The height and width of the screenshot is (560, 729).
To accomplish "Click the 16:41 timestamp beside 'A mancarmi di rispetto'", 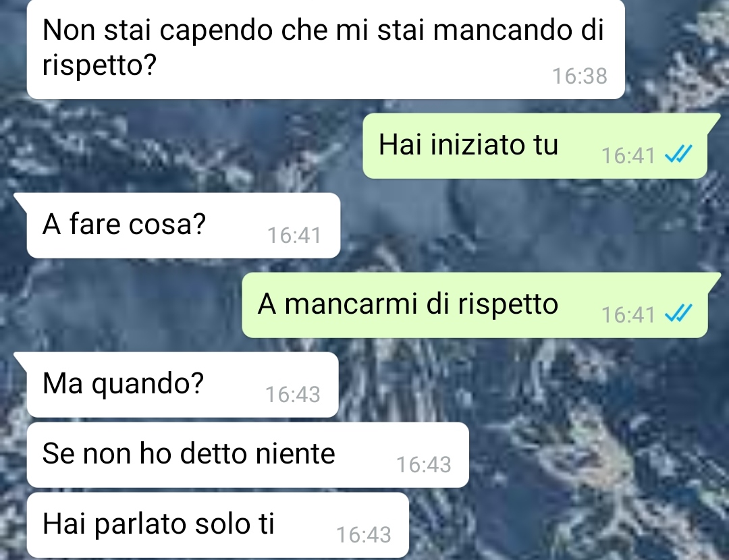I will [628, 315].
